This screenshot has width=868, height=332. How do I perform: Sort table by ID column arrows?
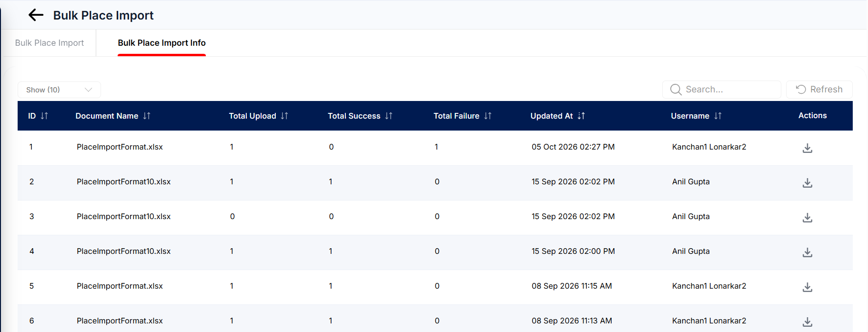(x=44, y=116)
